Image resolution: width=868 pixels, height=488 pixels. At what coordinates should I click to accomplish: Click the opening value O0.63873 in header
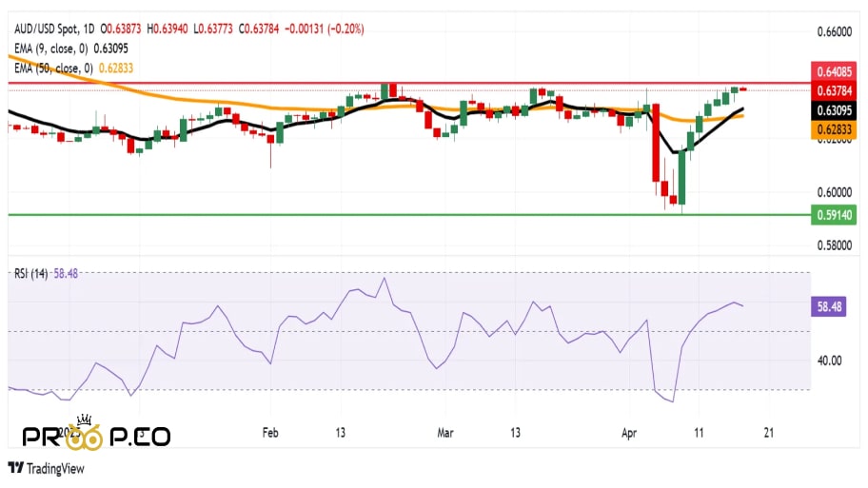click(x=121, y=29)
